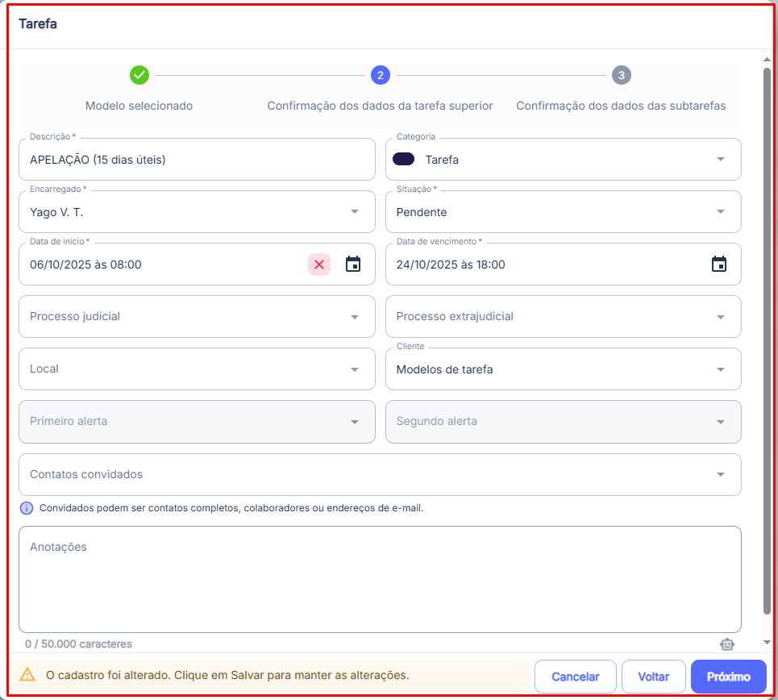778x700 pixels.
Task: Click inside the Anotações text area
Action: pyautogui.click(x=380, y=579)
